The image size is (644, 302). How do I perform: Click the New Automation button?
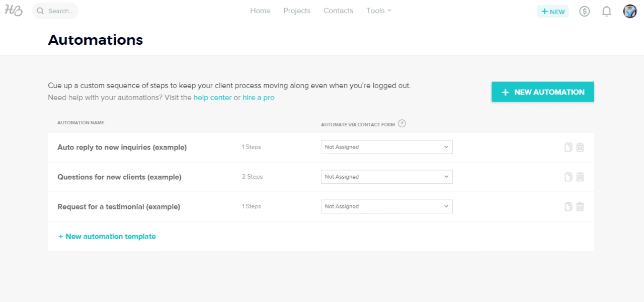coord(542,92)
